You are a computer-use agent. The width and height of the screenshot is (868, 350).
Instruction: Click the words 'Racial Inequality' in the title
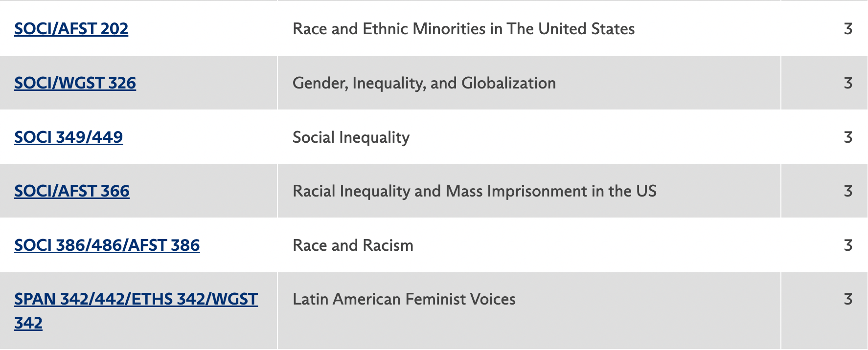351,191
